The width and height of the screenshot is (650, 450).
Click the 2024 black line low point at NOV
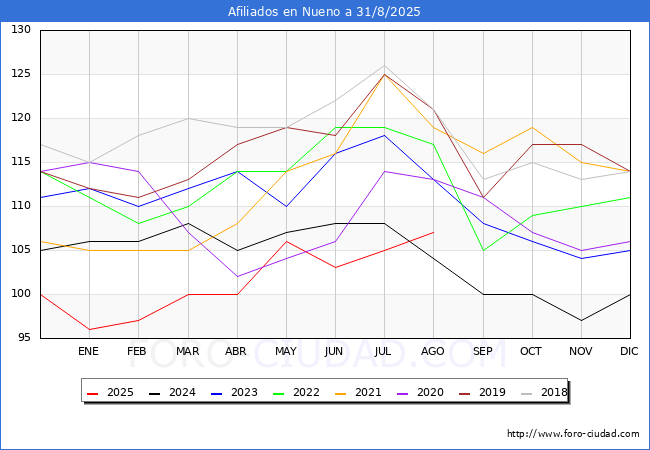582,320
